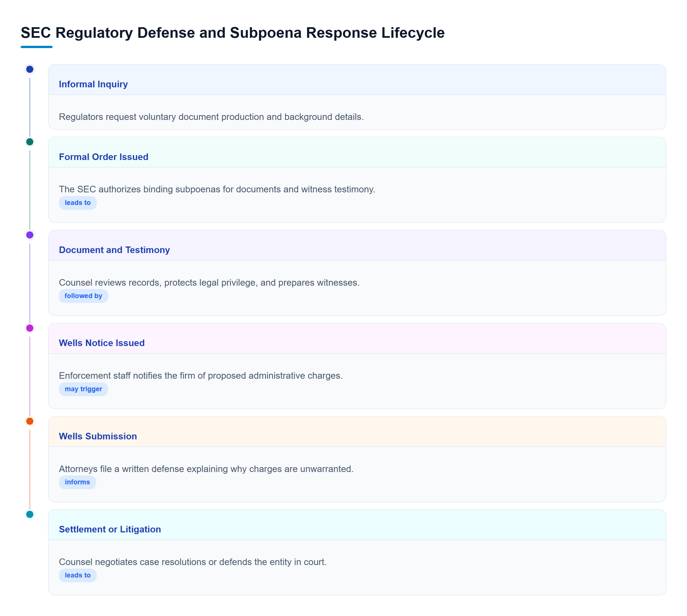Click the 'leads to' tag under Formal Order Issued
The height and width of the screenshot is (616, 687).
78,203
